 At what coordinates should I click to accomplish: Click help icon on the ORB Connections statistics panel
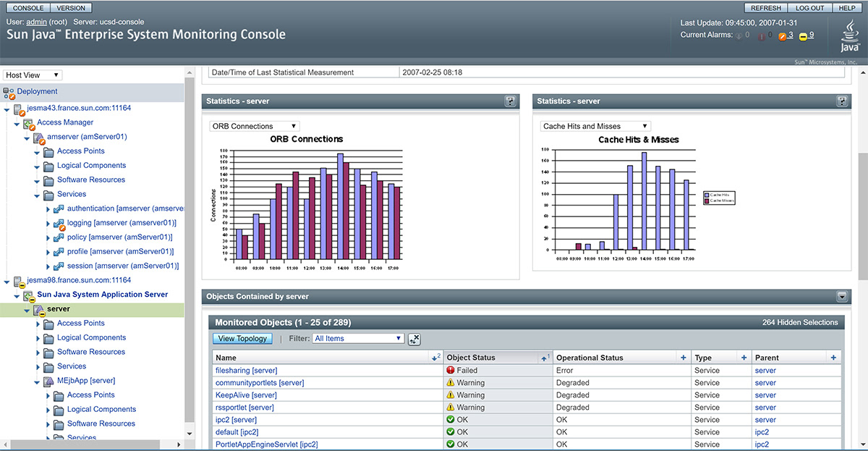tap(511, 101)
